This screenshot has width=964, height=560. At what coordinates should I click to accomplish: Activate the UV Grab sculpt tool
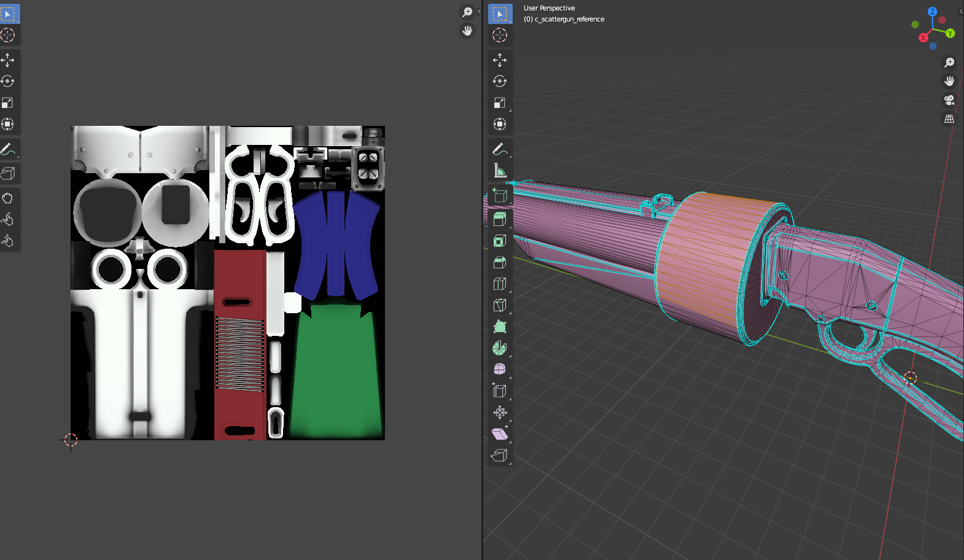click(x=9, y=198)
